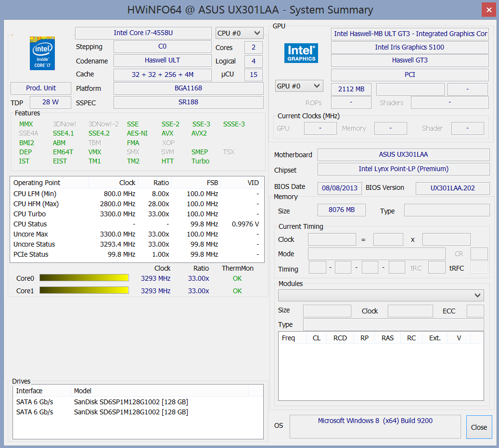Click the Intel Graphics logo
Viewport: 499px width, 448px height.
point(301,53)
